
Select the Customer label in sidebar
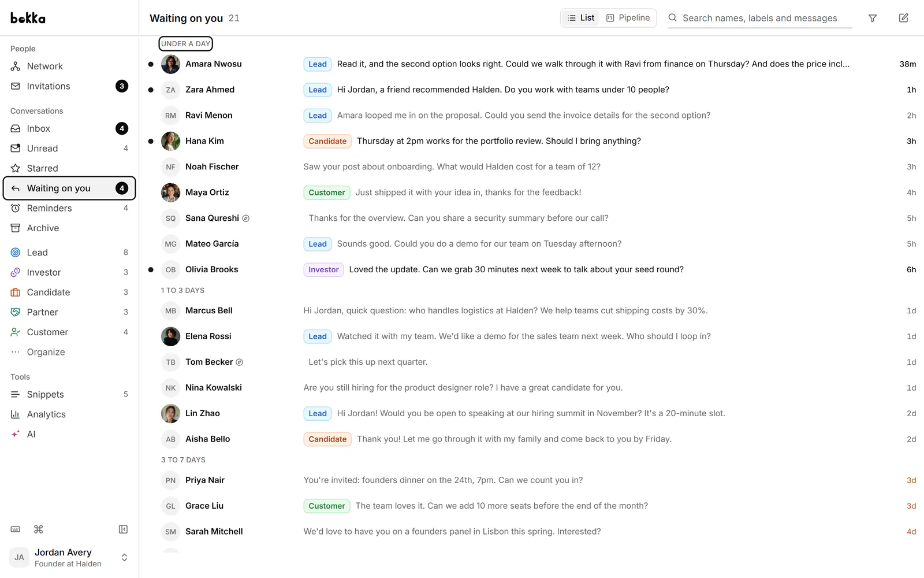tap(69, 332)
